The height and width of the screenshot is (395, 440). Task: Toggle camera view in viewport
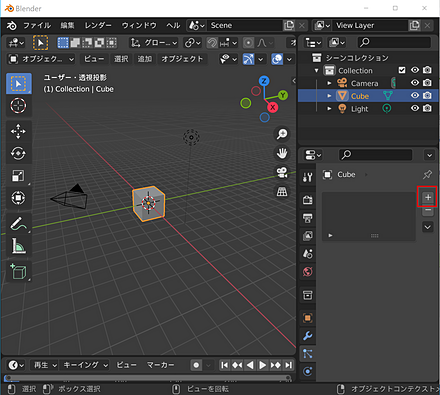pyautogui.click(x=282, y=172)
